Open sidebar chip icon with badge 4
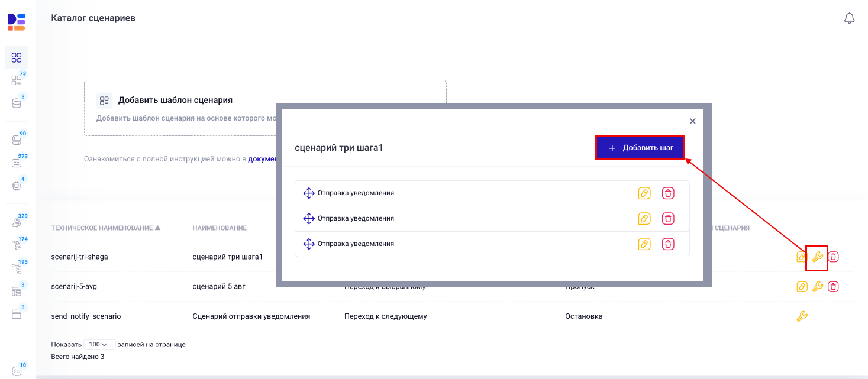This screenshot has height=379, width=868. [x=17, y=186]
